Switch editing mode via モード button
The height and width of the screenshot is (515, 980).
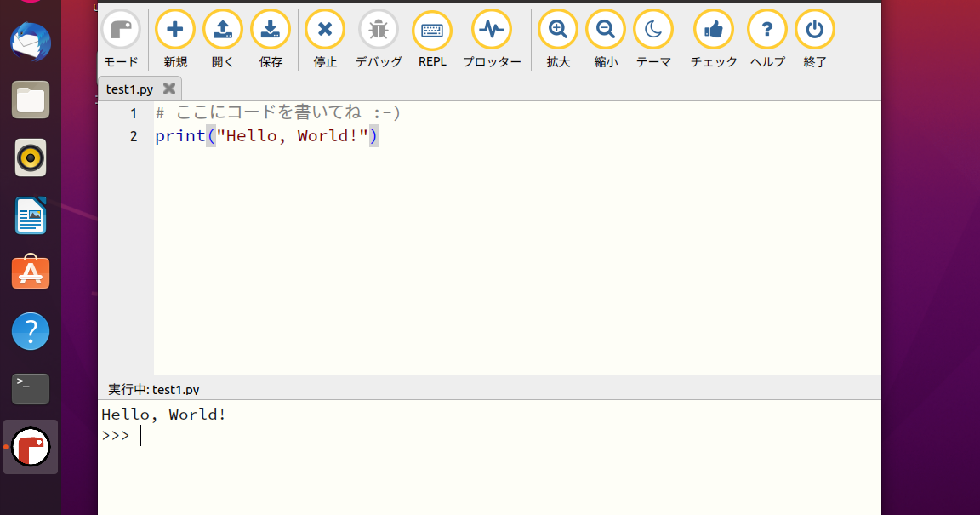(x=121, y=28)
